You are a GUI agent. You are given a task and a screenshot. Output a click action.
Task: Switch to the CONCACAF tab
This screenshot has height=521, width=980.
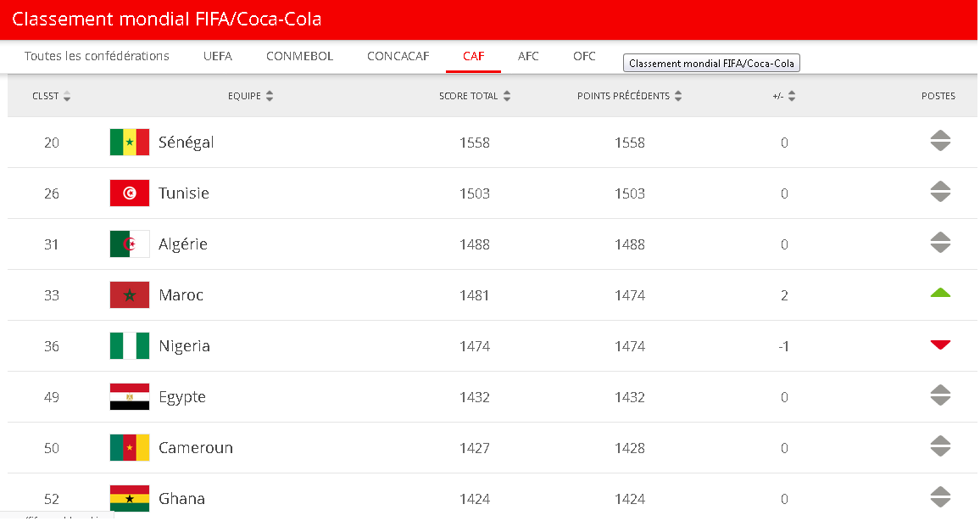398,56
